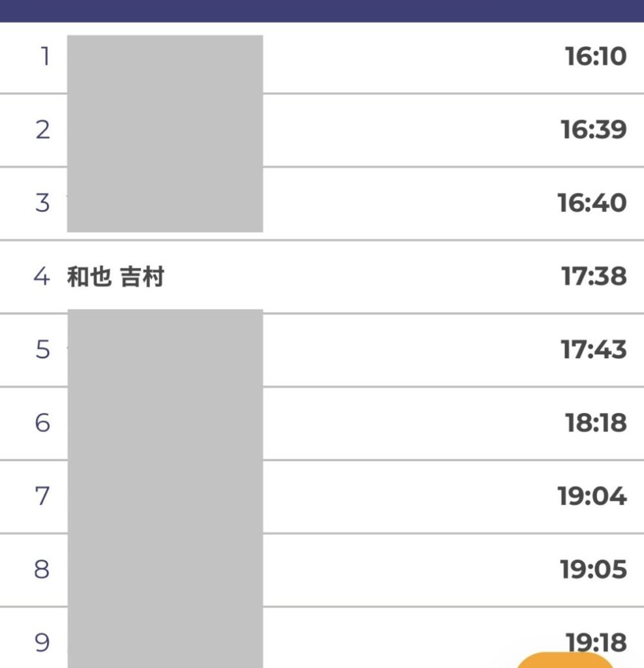Click the 19:05 time entry
Viewport: 644px width, 668px height.
click(593, 569)
